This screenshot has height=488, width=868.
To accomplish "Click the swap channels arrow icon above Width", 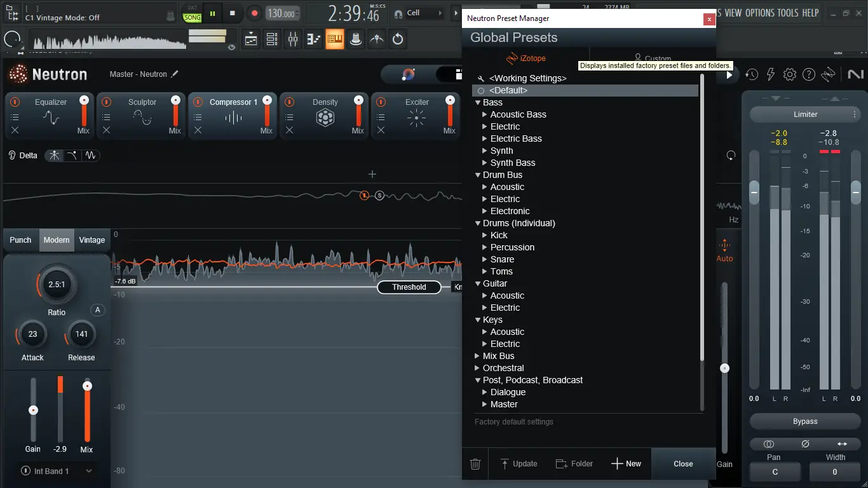I will 842,444.
